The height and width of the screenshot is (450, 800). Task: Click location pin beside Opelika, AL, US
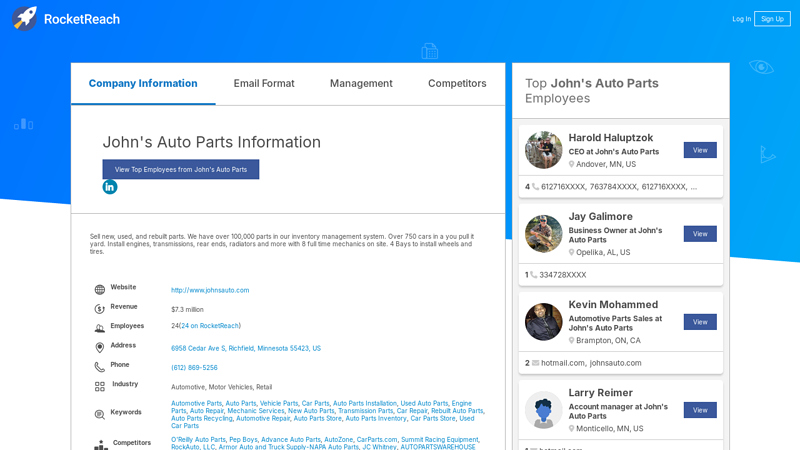pos(571,253)
